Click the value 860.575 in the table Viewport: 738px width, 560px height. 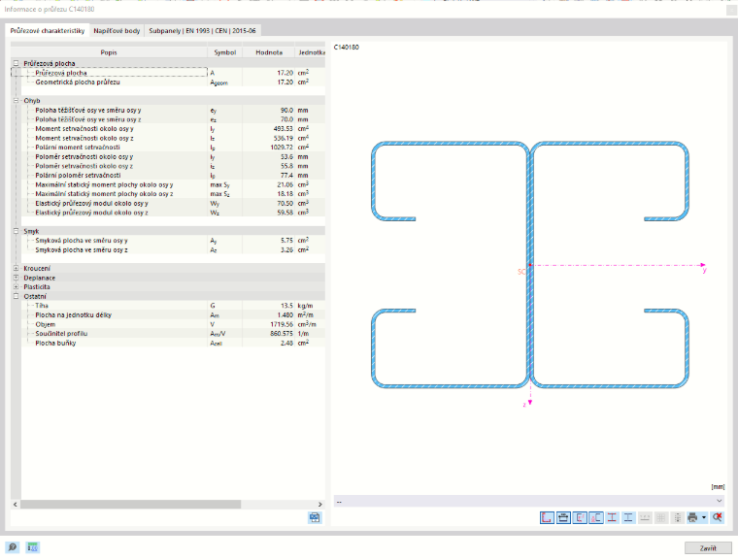(282, 334)
